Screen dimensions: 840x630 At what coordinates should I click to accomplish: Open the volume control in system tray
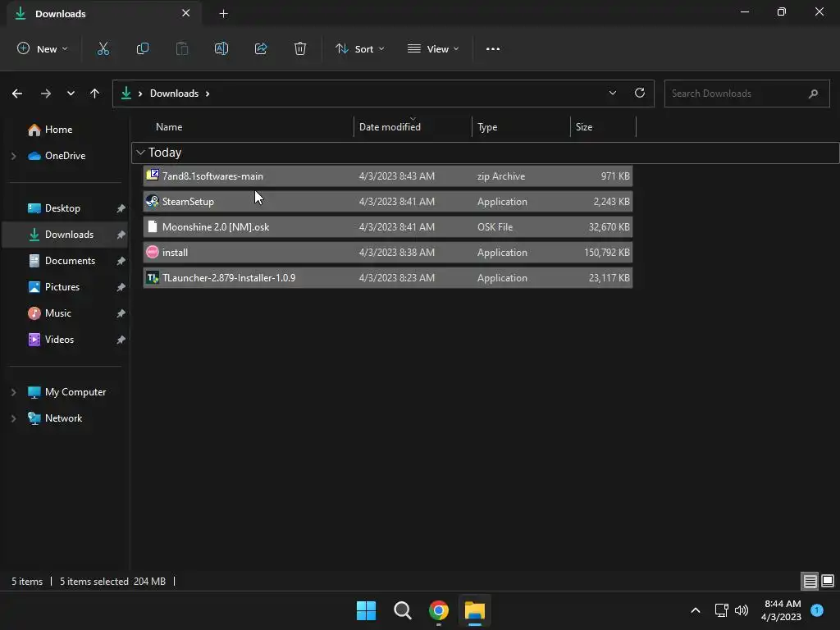[x=742, y=610]
